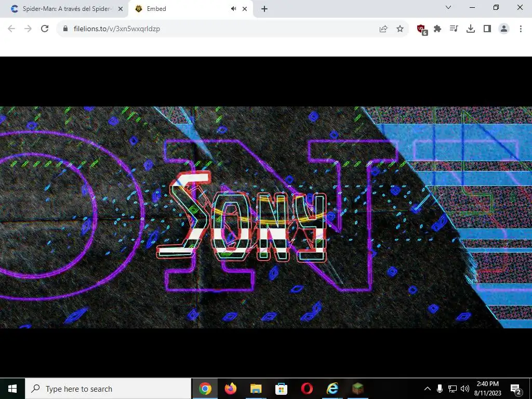Share this page via the share icon
This screenshot has width=532, height=399.
click(383, 29)
